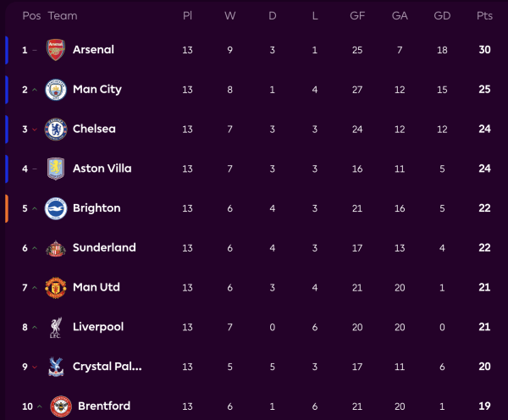
Task: Expand the Man City position arrow
Action: point(35,90)
